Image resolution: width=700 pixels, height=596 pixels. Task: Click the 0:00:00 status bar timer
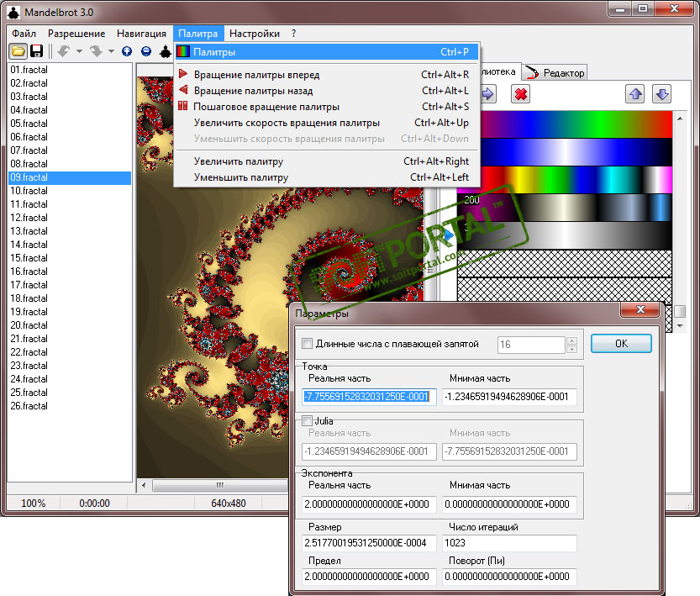[x=94, y=504]
